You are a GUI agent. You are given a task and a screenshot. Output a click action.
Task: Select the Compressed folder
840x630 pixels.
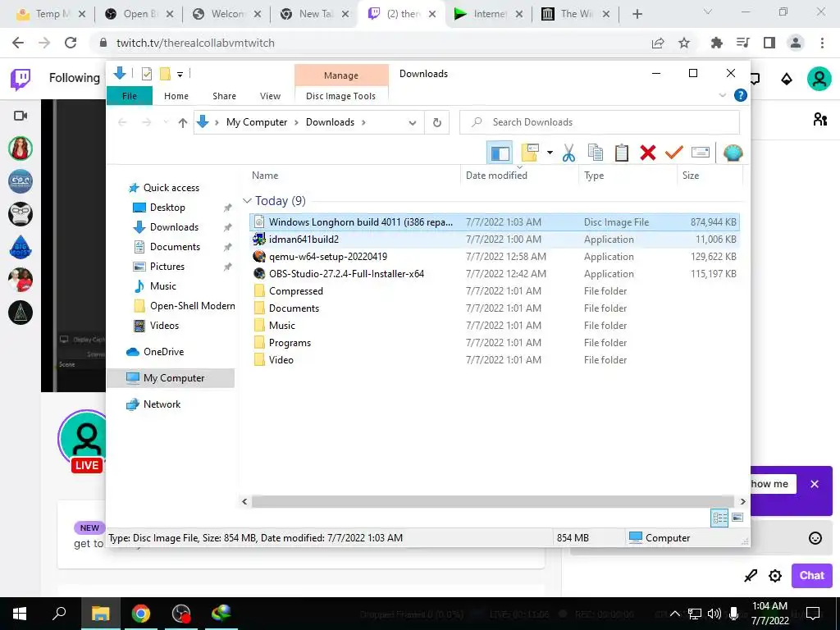click(x=495, y=290)
